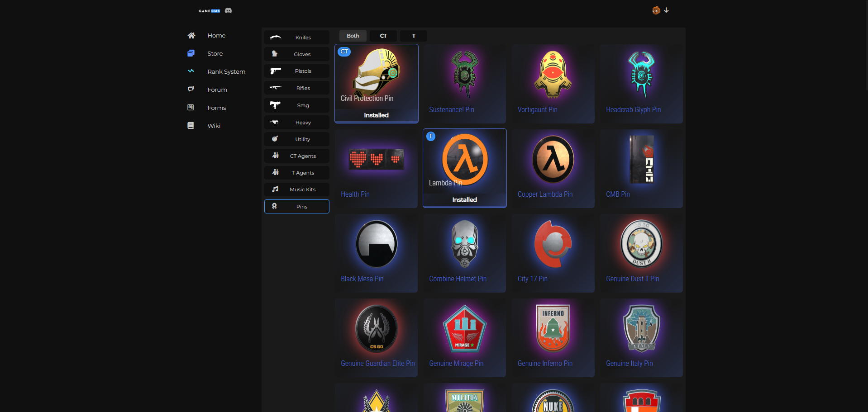Select the Gloves category

pyautogui.click(x=297, y=54)
